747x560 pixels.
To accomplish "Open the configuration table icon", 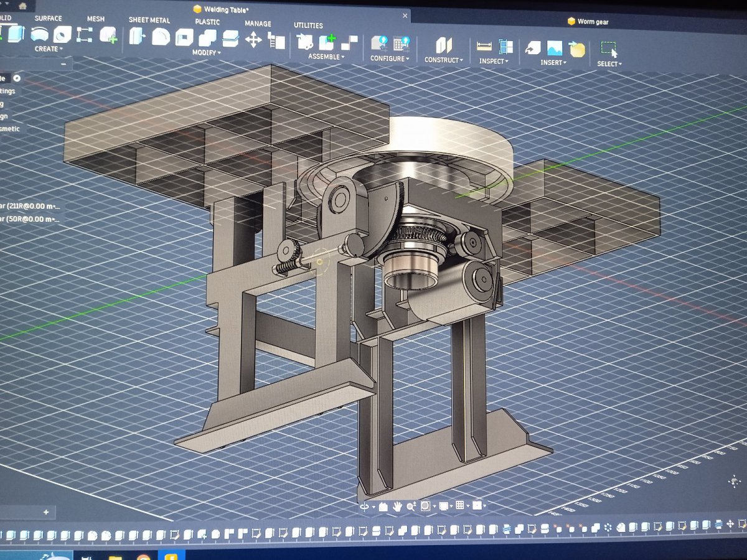I will (x=401, y=44).
